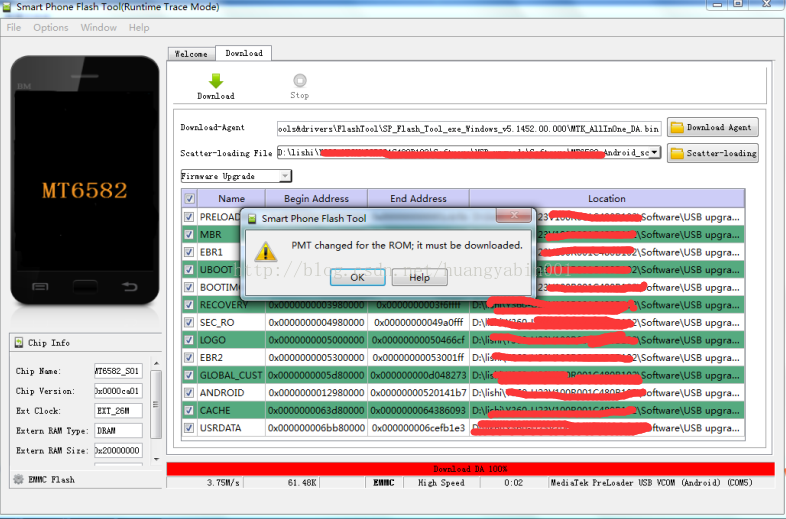Tap the phone image back key icon
Image resolution: width=786 pixels, height=519 pixels.
129,286
